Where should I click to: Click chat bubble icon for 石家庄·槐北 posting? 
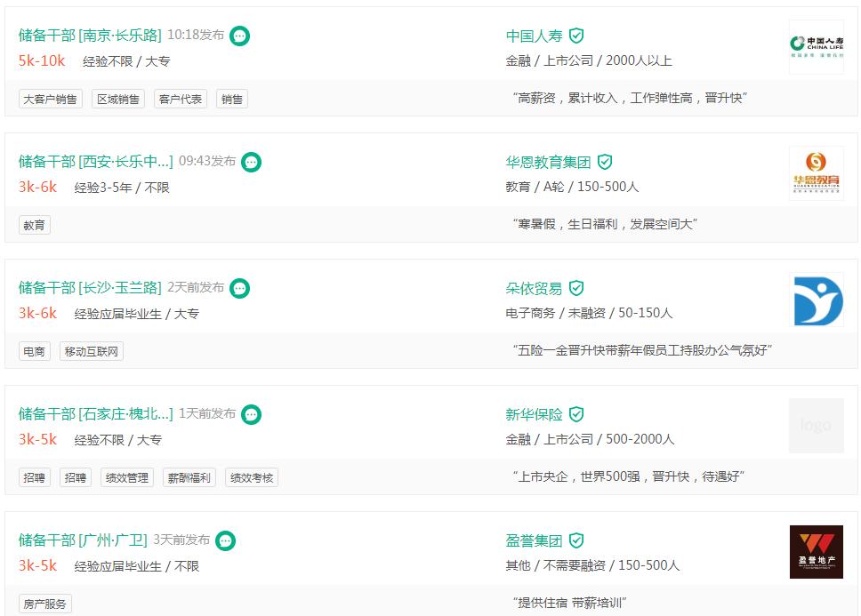point(251,413)
